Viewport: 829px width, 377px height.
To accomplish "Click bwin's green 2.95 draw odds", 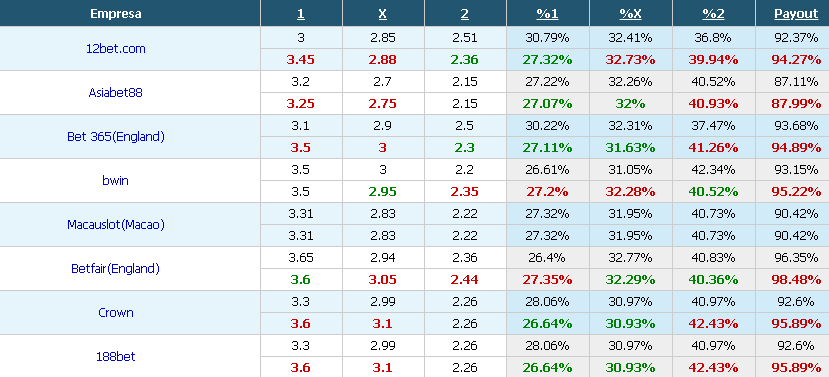I will coord(383,192).
